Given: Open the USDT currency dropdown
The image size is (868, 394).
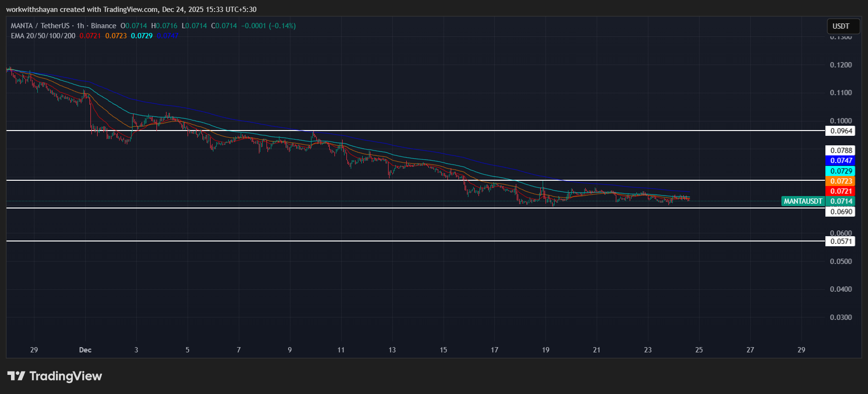Looking at the screenshot, I should pyautogui.click(x=841, y=26).
